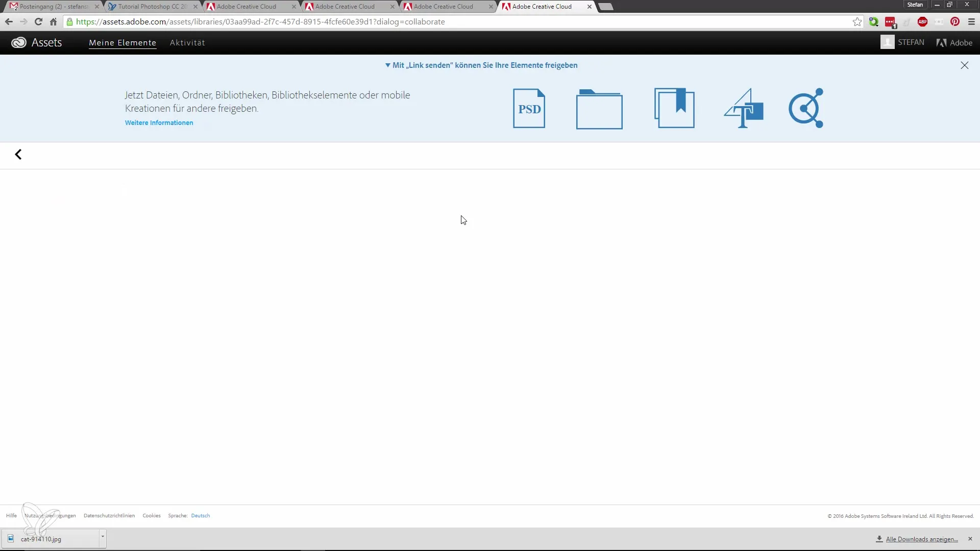Click the PSD file icon in banner
The image size is (980, 551).
tap(529, 108)
